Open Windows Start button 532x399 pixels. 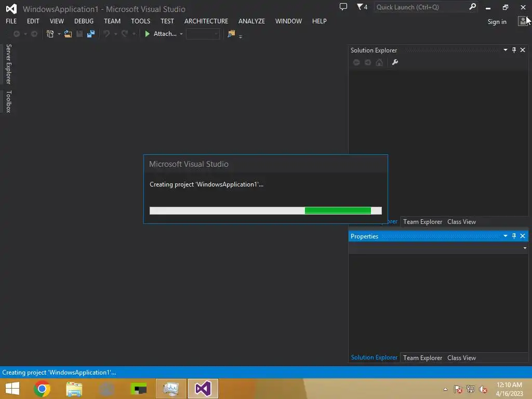[12, 389]
